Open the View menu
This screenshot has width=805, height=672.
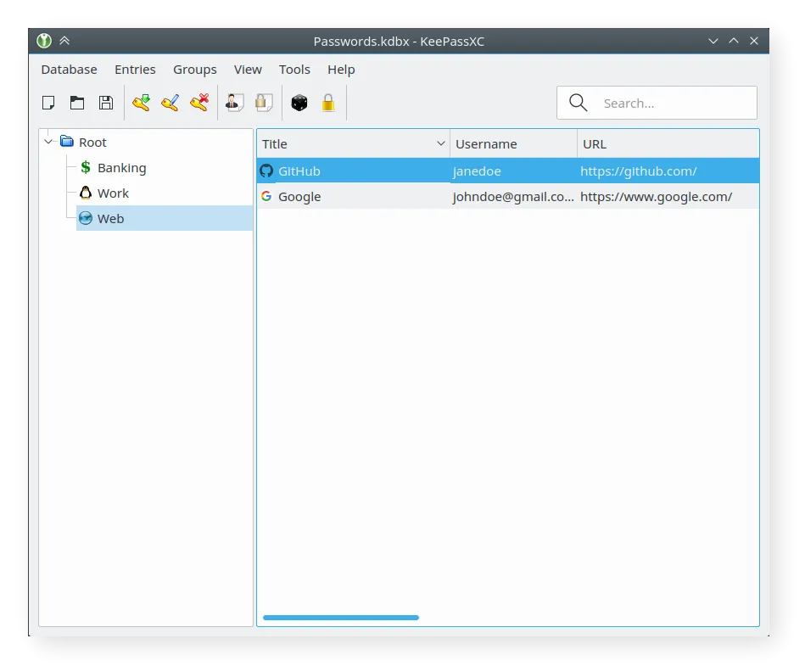coord(248,70)
